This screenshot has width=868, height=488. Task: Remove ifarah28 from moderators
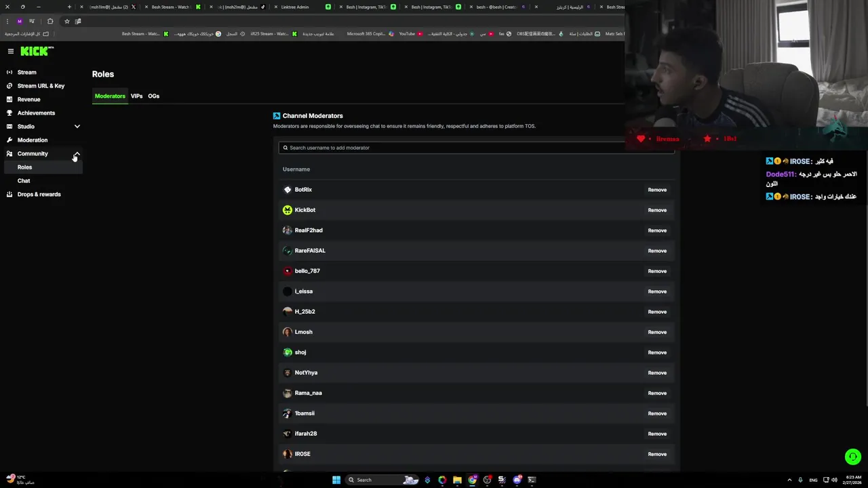(x=657, y=434)
